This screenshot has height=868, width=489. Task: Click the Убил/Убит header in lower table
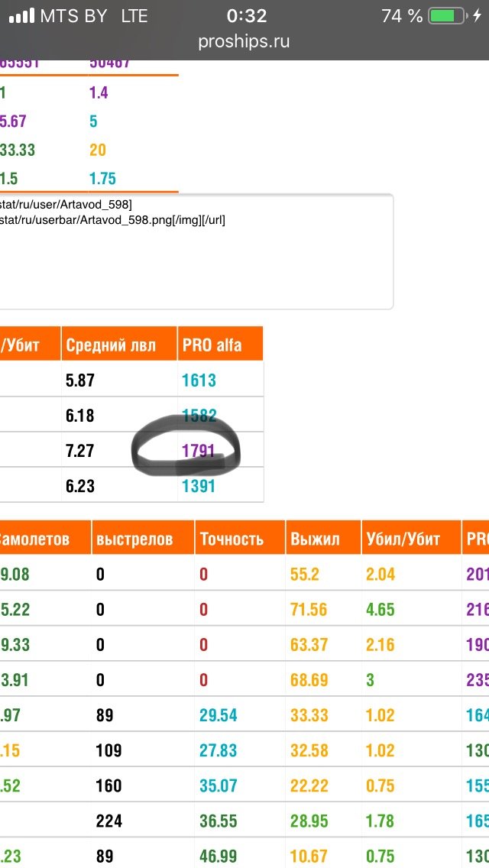click(x=403, y=539)
